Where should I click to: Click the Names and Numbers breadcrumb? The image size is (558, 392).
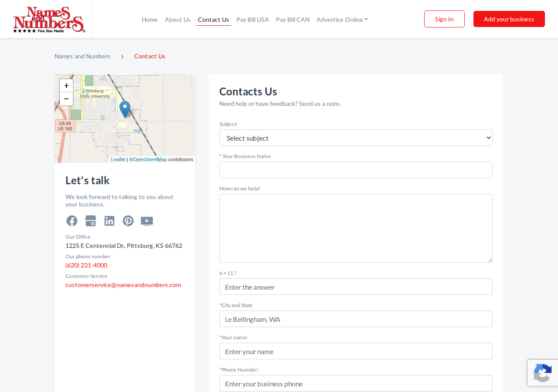pyautogui.click(x=82, y=56)
